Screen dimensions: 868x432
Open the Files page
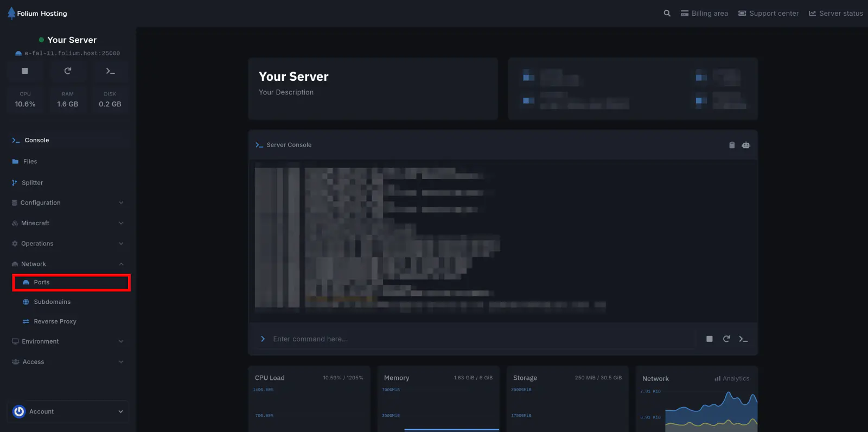coord(30,162)
